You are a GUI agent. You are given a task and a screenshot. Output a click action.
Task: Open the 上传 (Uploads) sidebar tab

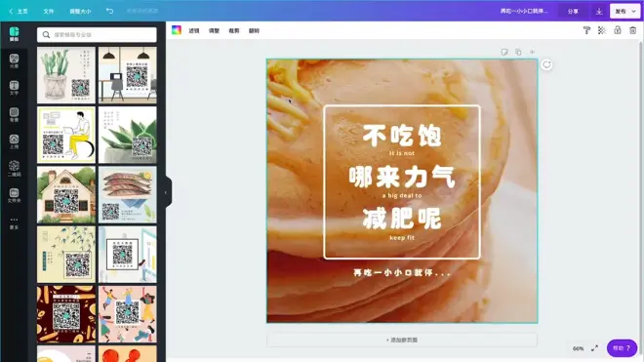[x=14, y=141]
